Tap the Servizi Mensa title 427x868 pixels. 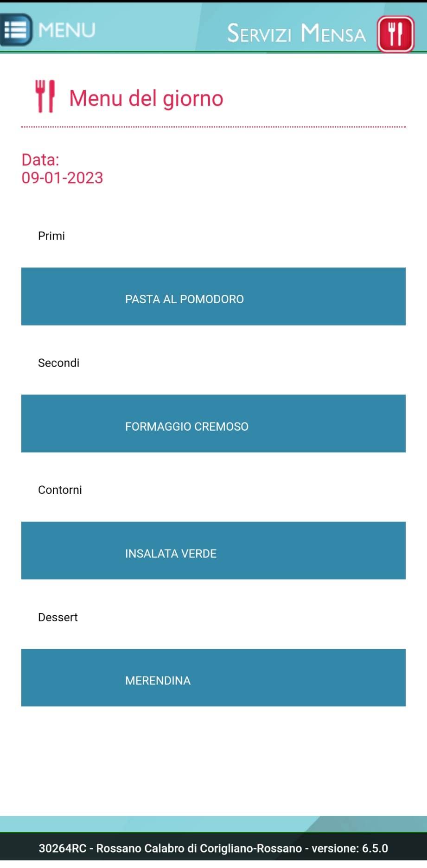coord(296,33)
